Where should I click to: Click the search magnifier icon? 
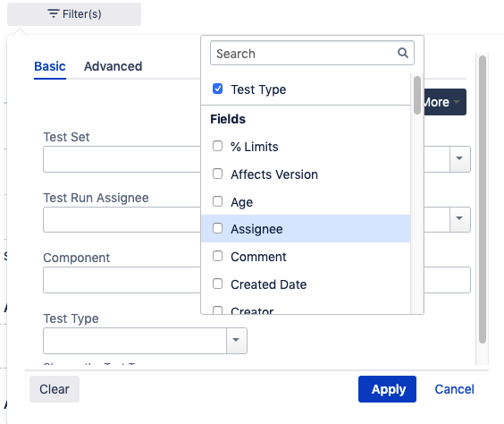[x=403, y=53]
